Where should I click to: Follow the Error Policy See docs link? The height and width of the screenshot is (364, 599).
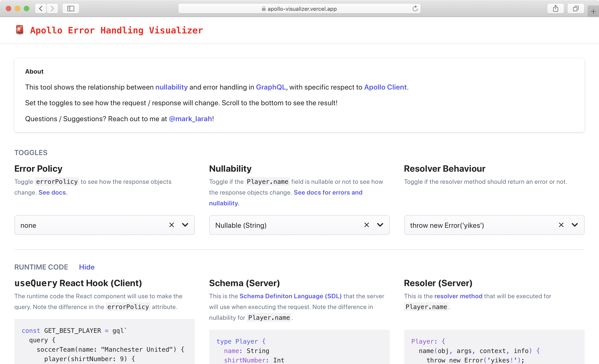pos(53,193)
